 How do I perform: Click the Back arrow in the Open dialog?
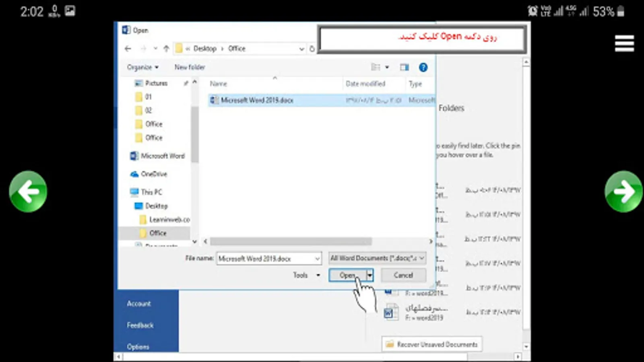tap(128, 49)
